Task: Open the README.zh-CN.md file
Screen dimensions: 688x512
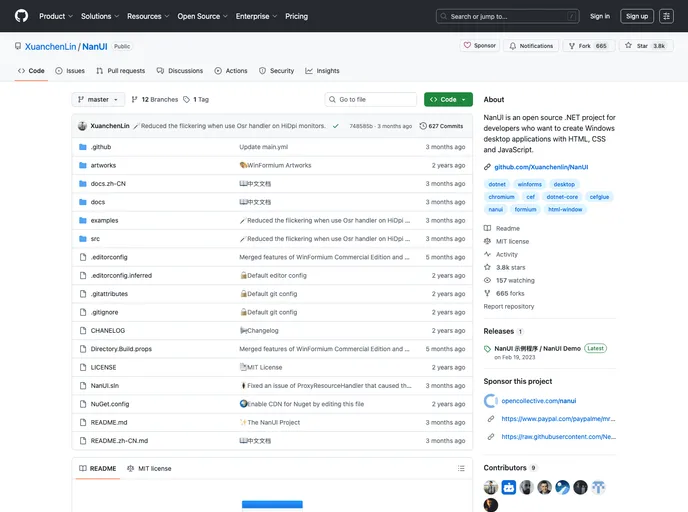Action: click(119, 441)
